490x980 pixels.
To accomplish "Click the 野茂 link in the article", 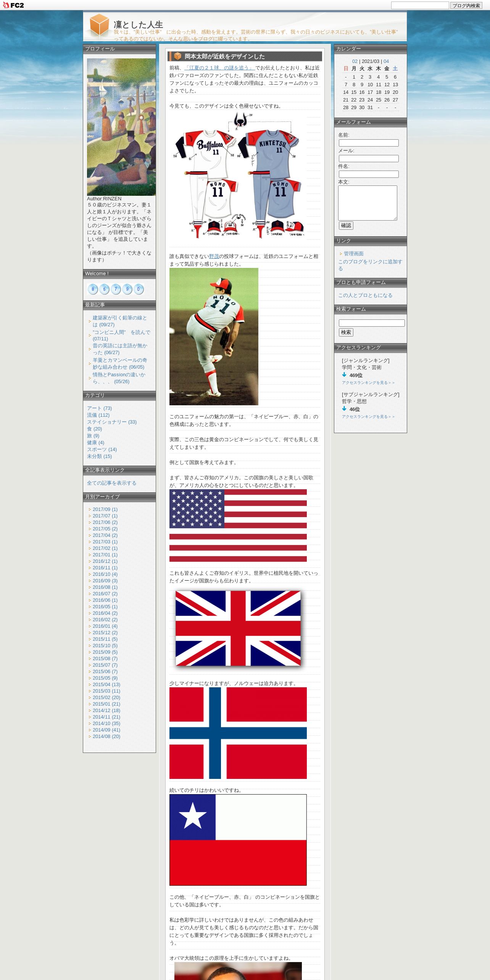I will 214,256.
